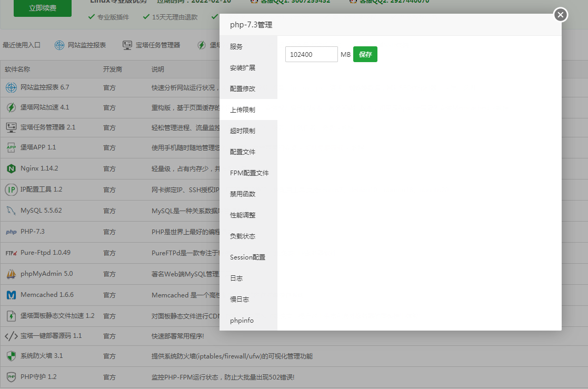Click the Nginx 1.14.2 name
Viewport: 588px width, 389px height.
coord(39,168)
